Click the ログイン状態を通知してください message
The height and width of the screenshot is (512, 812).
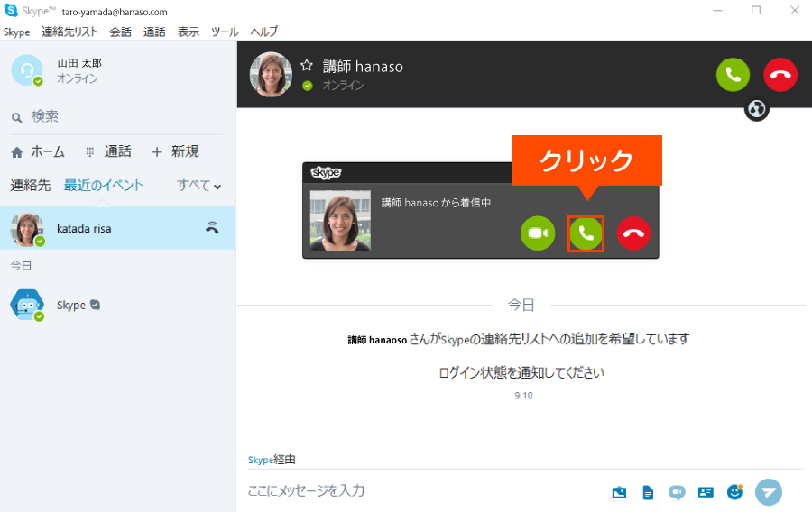coord(521,373)
